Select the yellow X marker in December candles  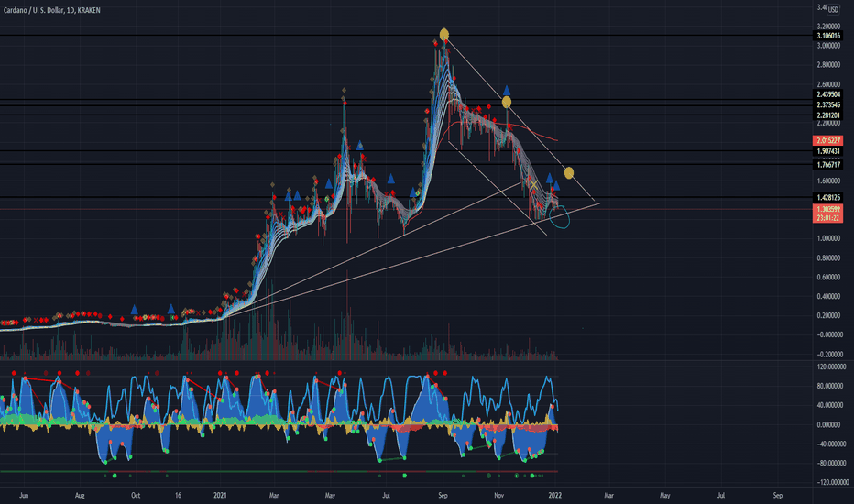pos(533,186)
